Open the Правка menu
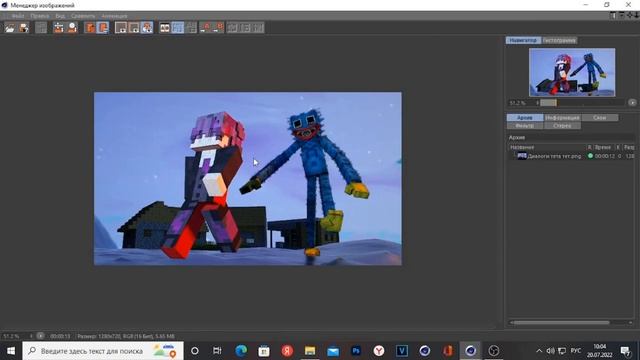Viewport: 640px width, 360px height. tap(40, 16)
